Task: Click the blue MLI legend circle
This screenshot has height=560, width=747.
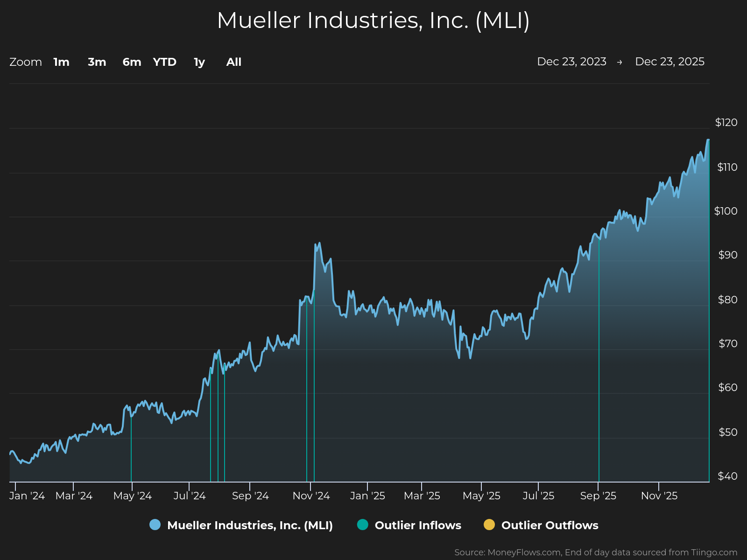Action: [x=155, y=525]
